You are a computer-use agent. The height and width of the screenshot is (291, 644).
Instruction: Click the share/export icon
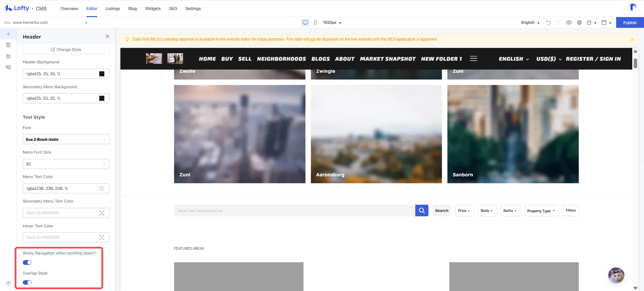[x=589, y=22]
